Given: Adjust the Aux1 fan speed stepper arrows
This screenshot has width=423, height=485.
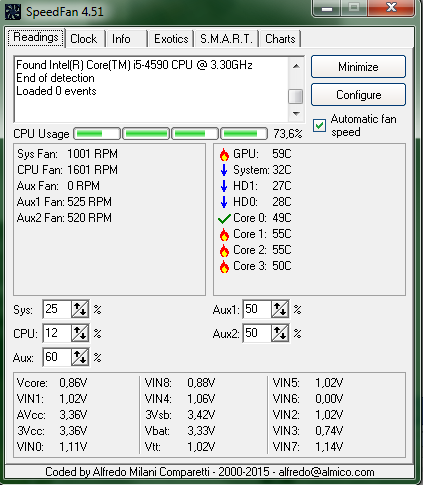Looking at the screenshot, I should point(280,309).
